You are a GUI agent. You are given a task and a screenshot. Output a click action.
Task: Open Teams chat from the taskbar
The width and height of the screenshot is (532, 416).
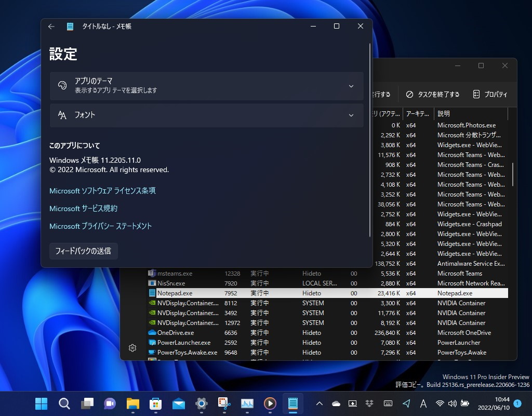click(x=109, y=404)
